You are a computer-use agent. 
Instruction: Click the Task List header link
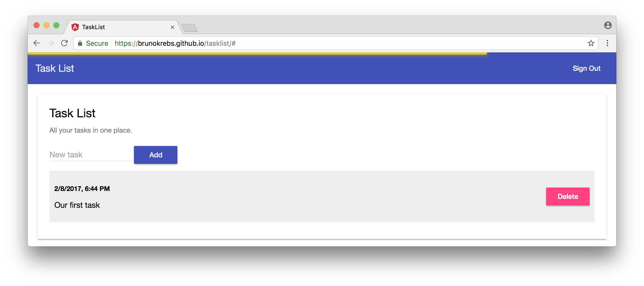55,68
